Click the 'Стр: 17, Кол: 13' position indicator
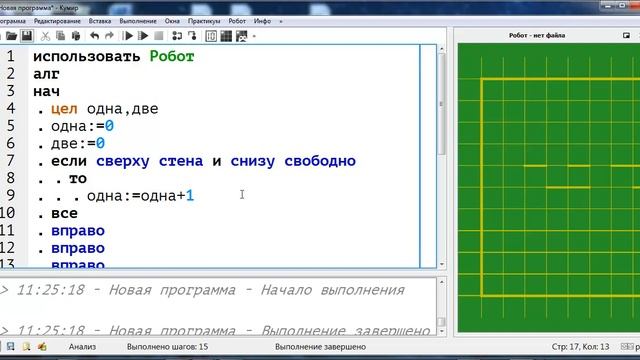 (580, 347)
